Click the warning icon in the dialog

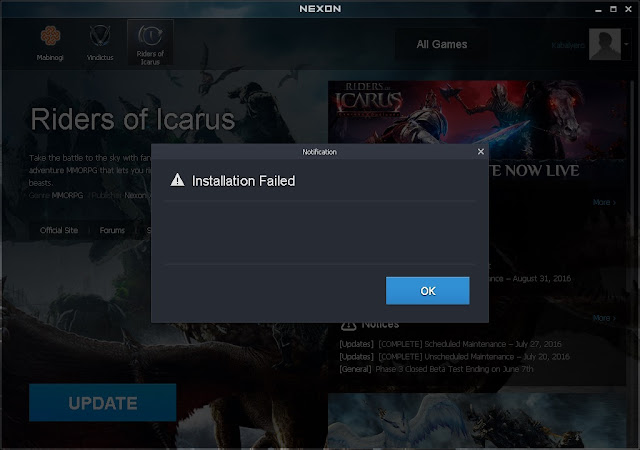tap(177, 180)
